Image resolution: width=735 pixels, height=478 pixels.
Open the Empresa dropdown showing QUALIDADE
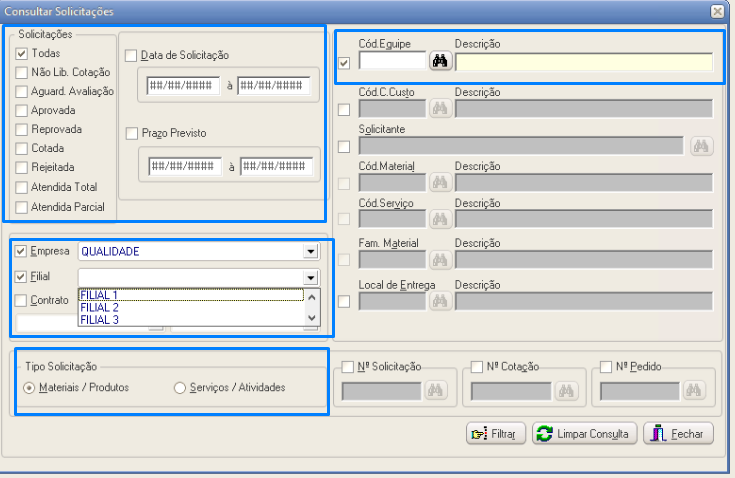(x=310, y=252)
